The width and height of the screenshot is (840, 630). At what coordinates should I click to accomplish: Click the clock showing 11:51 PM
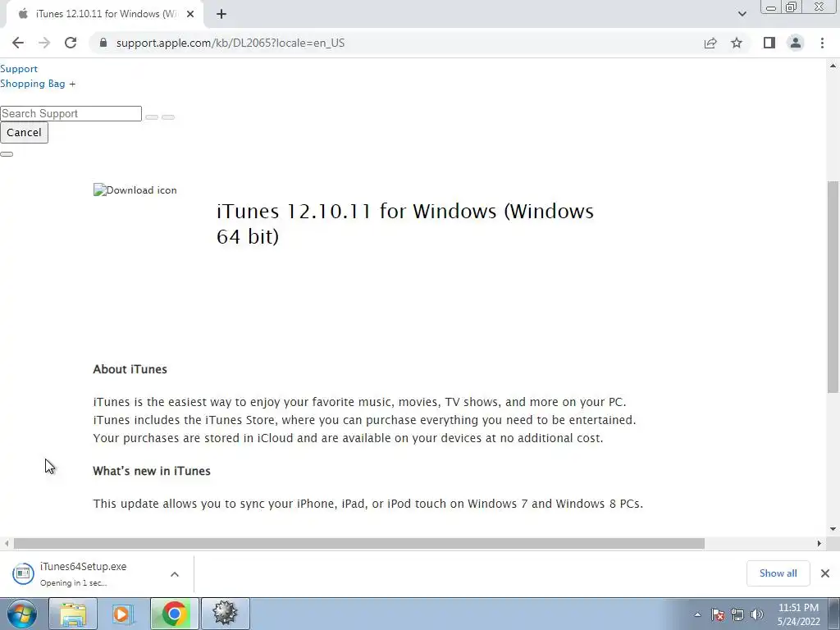[x=798, y=608]
